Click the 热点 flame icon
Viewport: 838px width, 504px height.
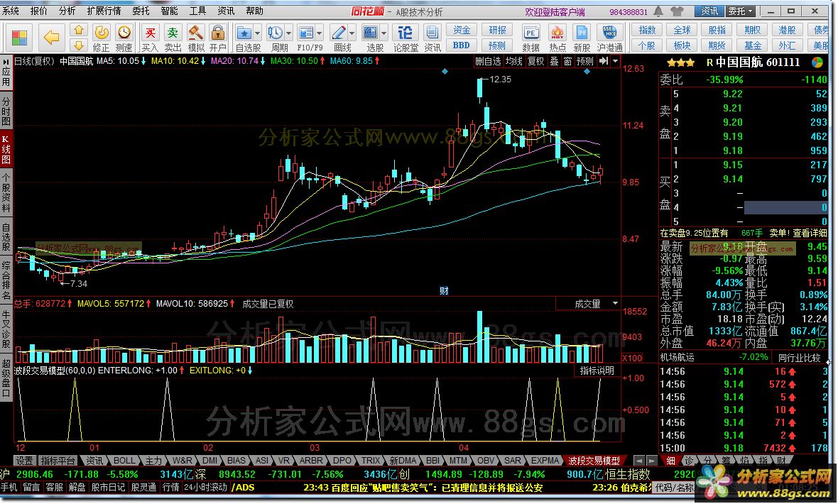[x=557, y=33]
